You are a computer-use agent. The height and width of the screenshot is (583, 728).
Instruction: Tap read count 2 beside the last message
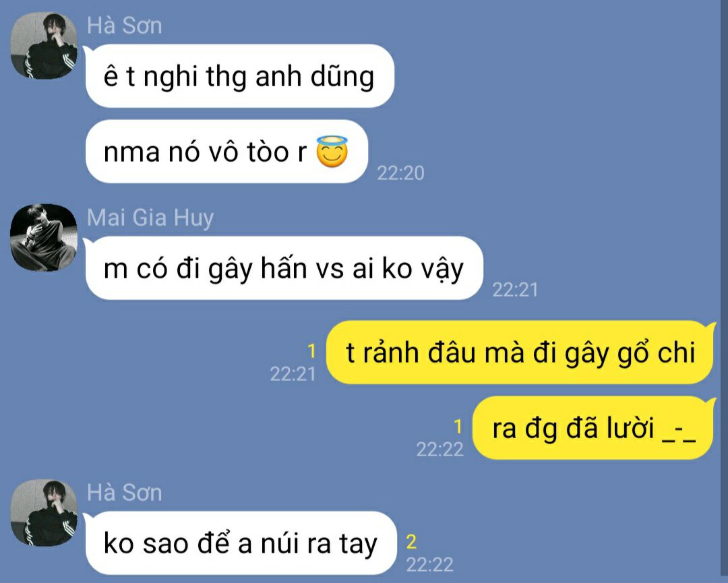pyautogui.click(x=411, y=542)
